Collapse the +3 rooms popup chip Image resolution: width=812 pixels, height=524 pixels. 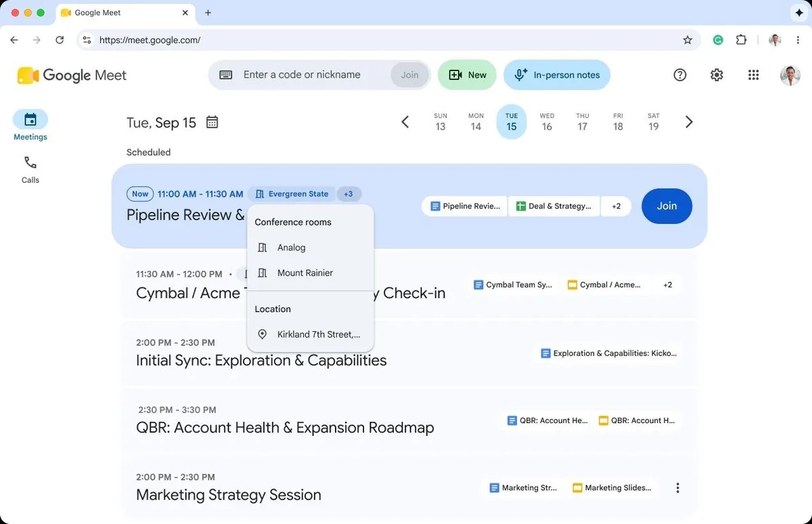point(348,194)
